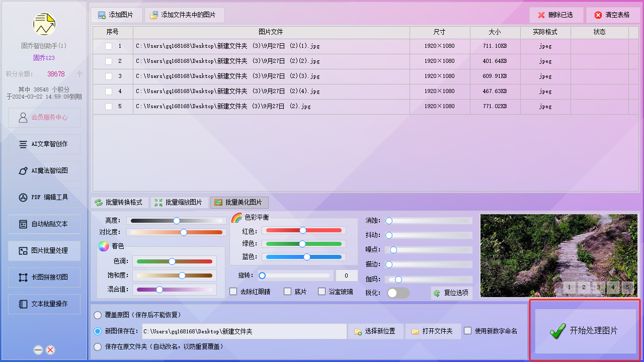The image size is (644, 362).
Task: Switch to 批量缩放图片 tab
Action: (x=179, y=203)
